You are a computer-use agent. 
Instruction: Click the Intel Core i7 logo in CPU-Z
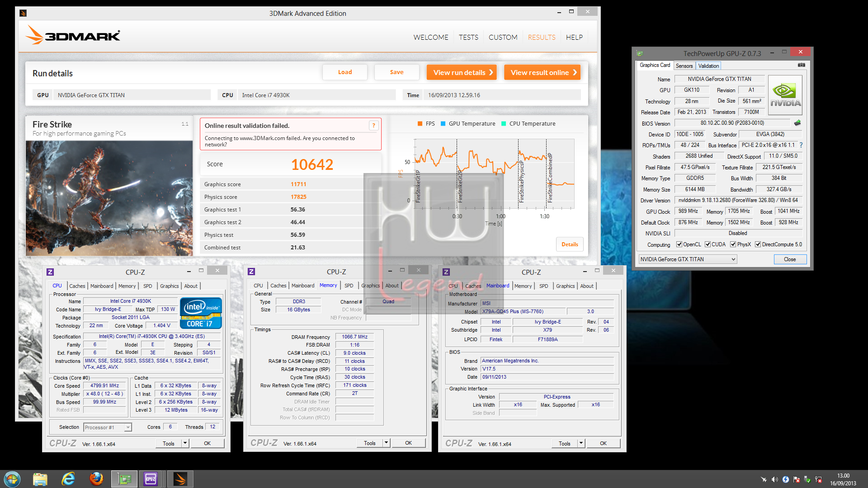(201, 313)
